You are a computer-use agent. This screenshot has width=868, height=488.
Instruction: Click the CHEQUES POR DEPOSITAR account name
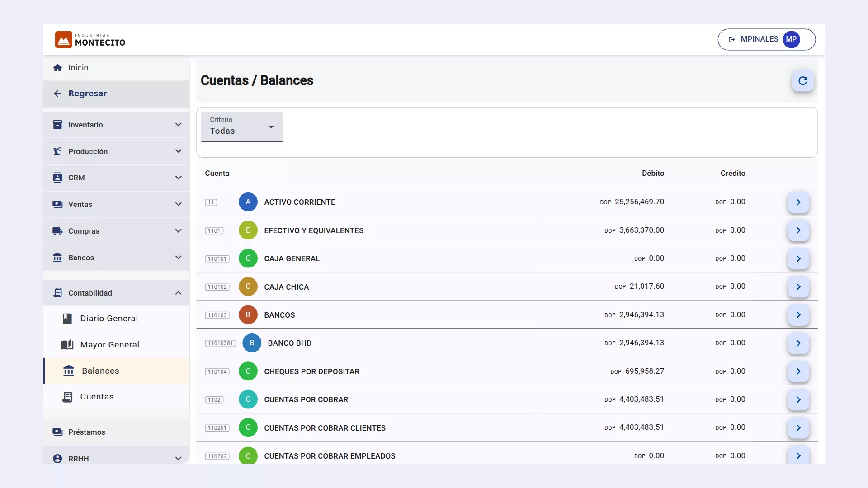[312, 371]
